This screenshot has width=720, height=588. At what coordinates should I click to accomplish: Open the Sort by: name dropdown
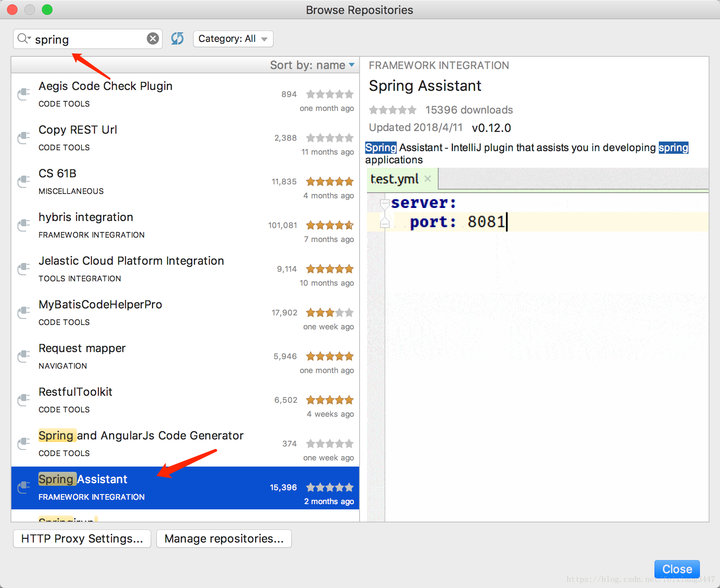click(312, 65)
